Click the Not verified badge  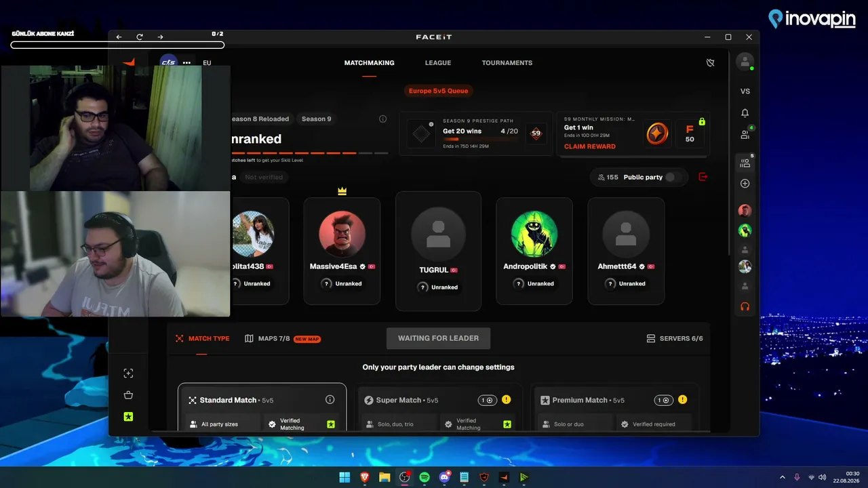(x=264, y=177)
